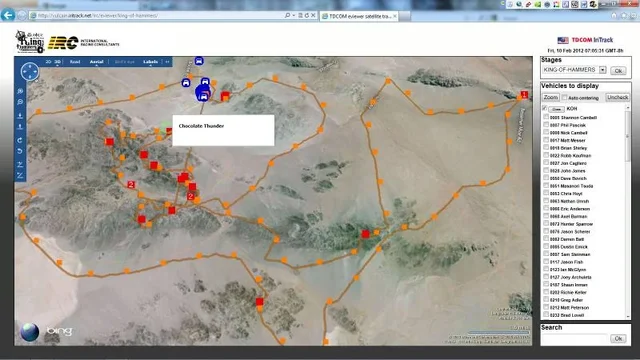Rotate map counterclockwise with the curved arrow icon

[20, 151]
